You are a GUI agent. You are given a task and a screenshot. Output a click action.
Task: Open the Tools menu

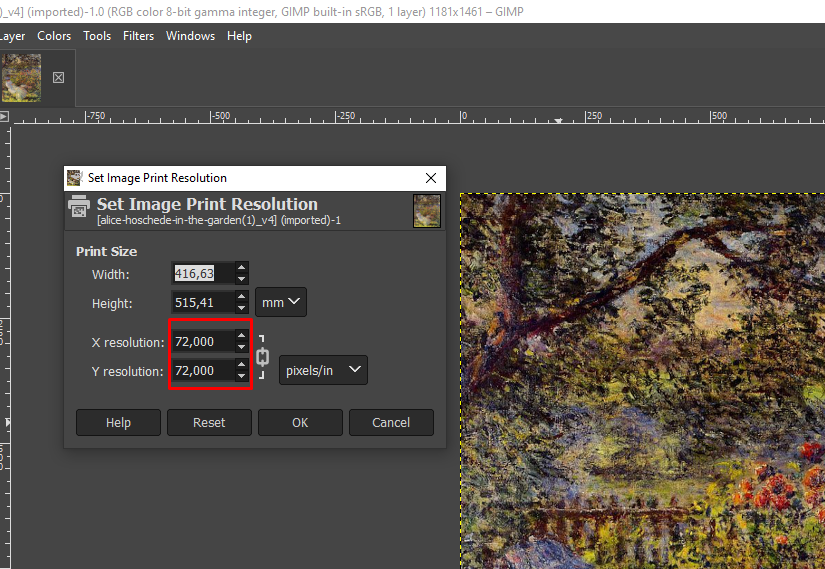pyautogui.click(x=97, y=36)
